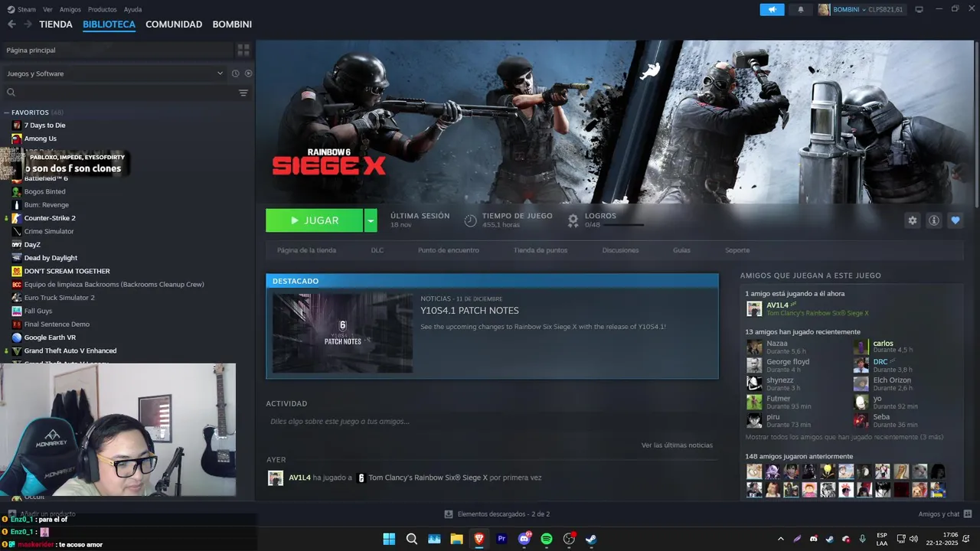Viewport: 980px width, 551px height.
Task: Open Punto de encuentro link
Action: point(449,250)
